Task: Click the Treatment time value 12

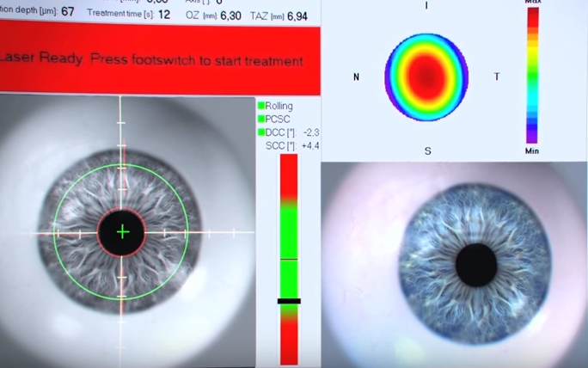Action: coord(164,15)
